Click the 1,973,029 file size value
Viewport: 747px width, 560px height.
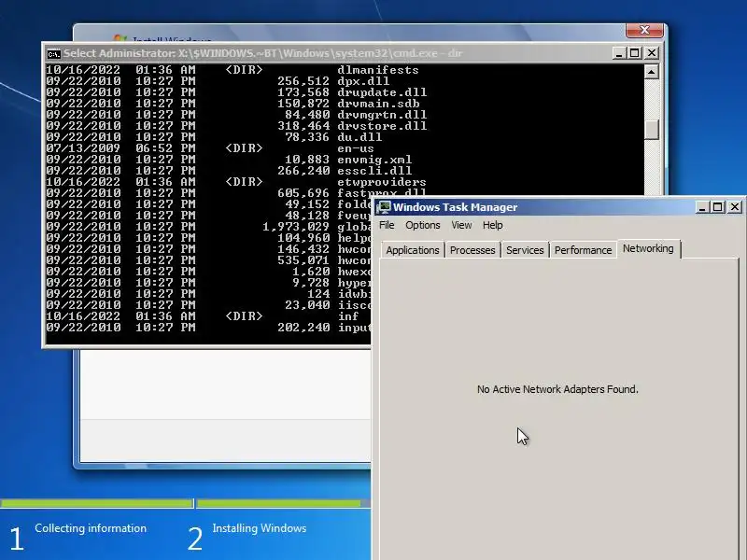pos(296,227)
